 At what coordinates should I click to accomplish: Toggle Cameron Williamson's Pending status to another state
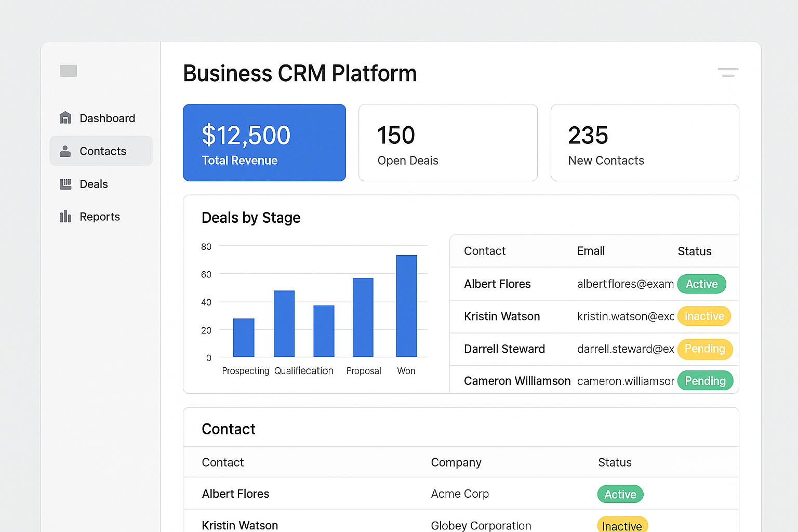(x=705, y=380)
